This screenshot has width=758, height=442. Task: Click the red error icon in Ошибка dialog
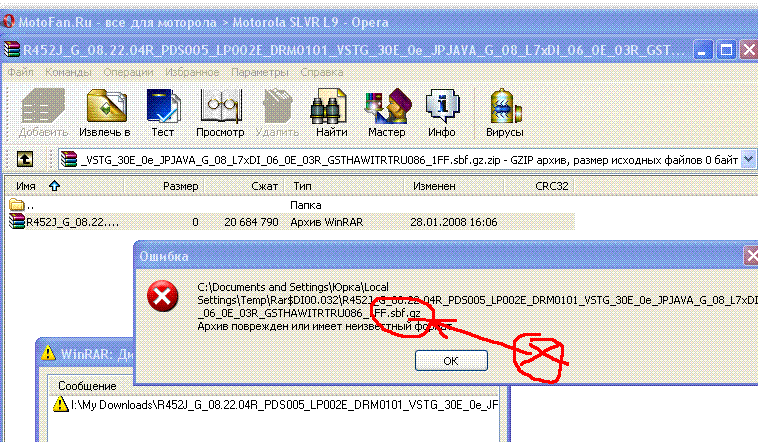click(x=162, y=296)
